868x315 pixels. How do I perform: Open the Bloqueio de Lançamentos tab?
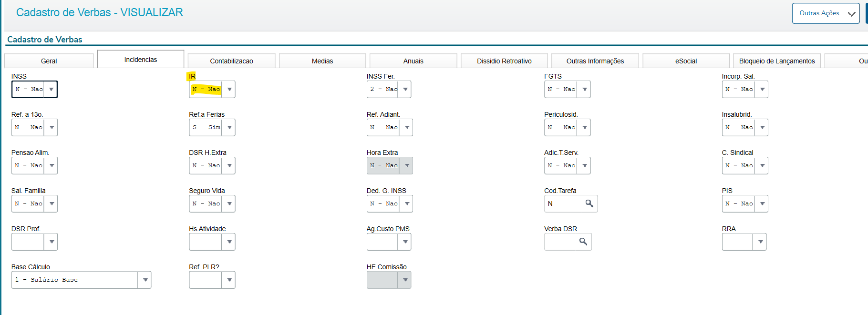(776, 61)
